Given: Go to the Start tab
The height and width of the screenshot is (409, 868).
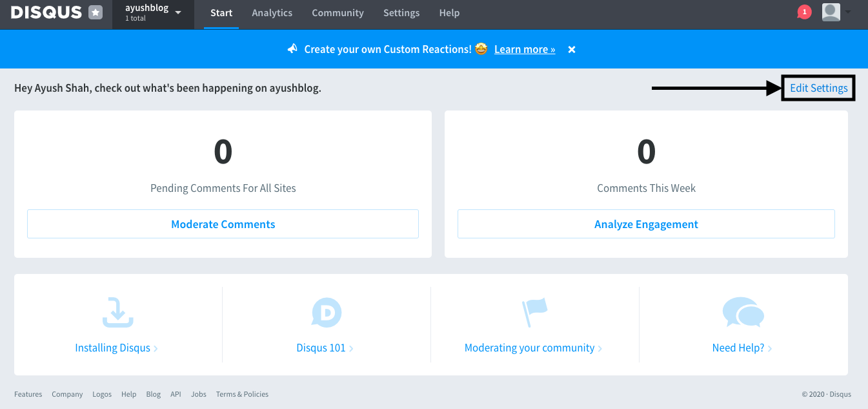Looking at the screenshot, I should [221, 13].
